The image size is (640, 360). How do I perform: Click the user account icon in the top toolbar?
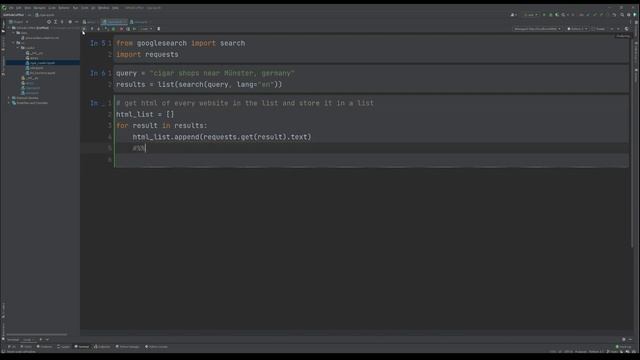tap(513, 15)
